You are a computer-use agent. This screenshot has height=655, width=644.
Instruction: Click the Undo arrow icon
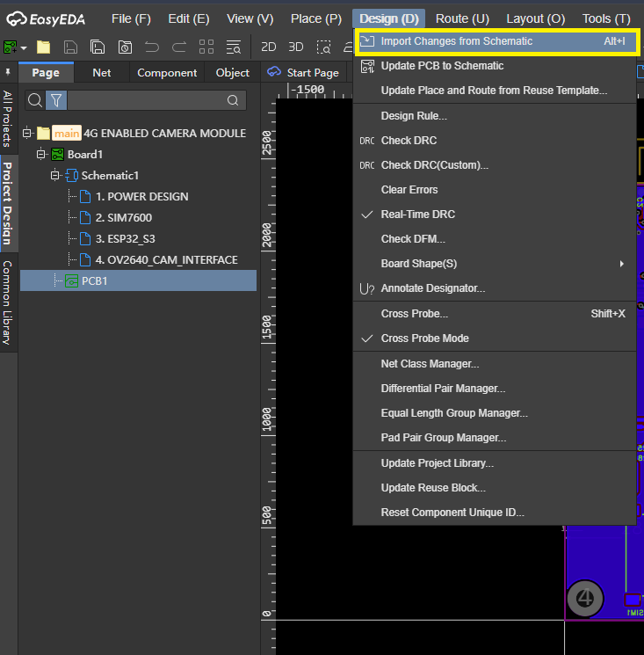click(x=152, y=47)
